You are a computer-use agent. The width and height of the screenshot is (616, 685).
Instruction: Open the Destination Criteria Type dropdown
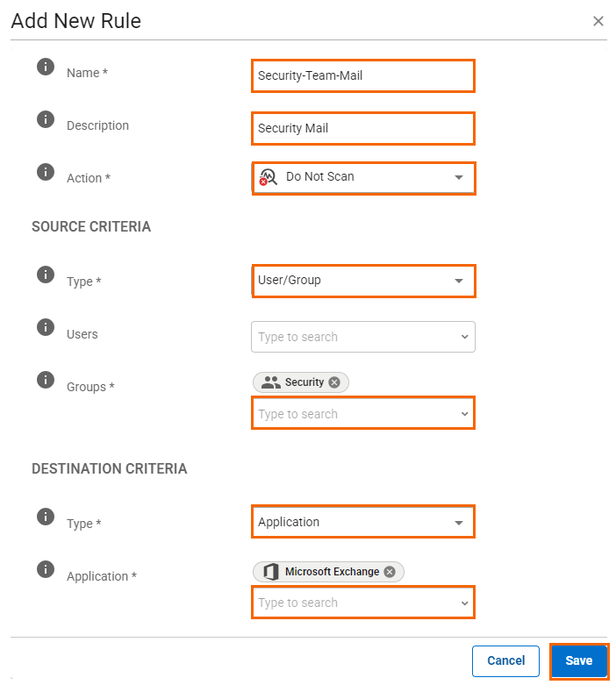click(363, 522)
